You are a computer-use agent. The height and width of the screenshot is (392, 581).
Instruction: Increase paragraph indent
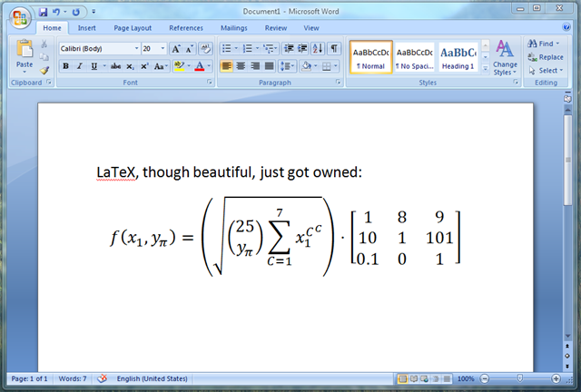302,48
